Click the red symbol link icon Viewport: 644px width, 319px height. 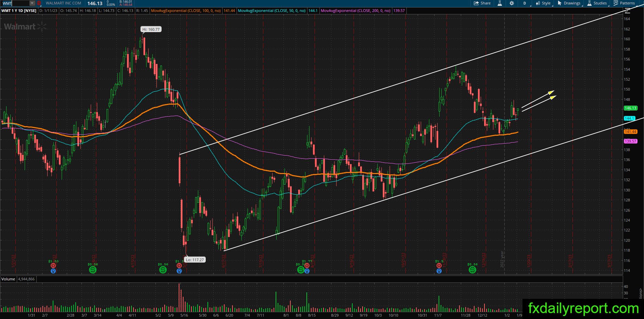(39, 3)
